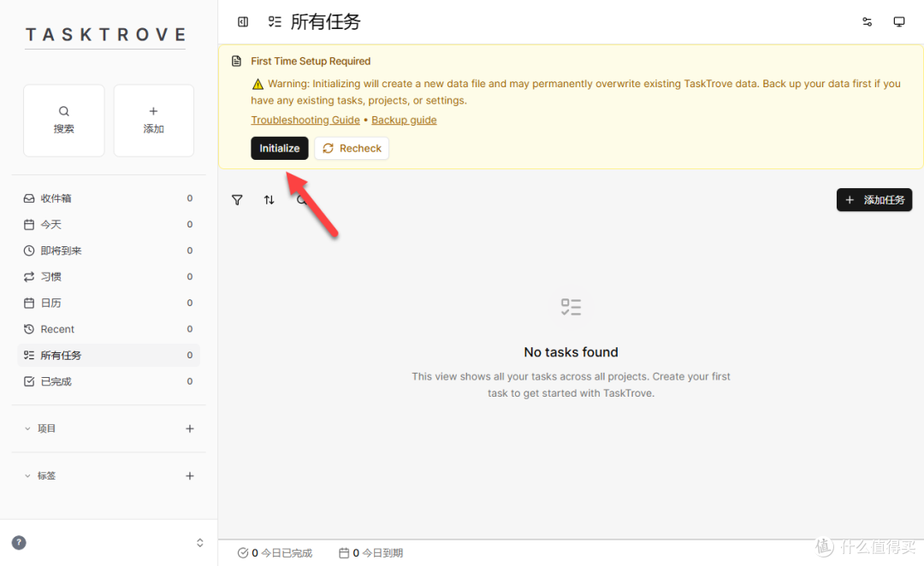Open the search card in sidebar
This screenshot has height=566, width=924.
point(63,121)
